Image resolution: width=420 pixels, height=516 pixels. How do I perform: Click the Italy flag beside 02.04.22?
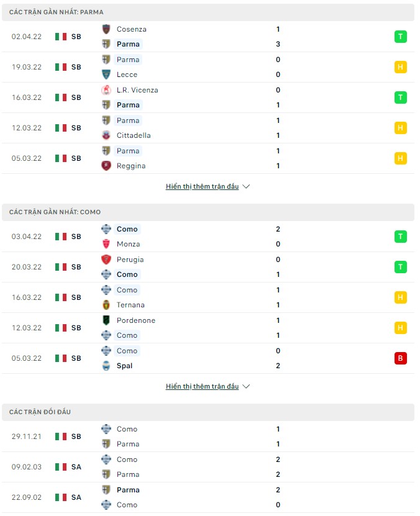(59, 37)
